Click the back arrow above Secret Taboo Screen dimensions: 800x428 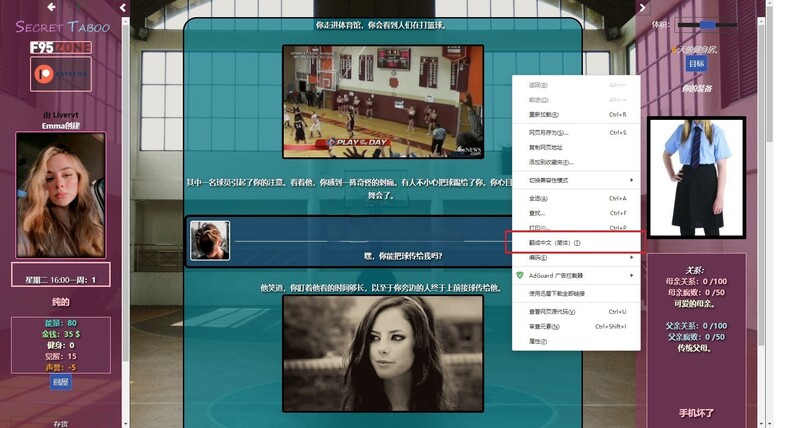coord(51,7)
